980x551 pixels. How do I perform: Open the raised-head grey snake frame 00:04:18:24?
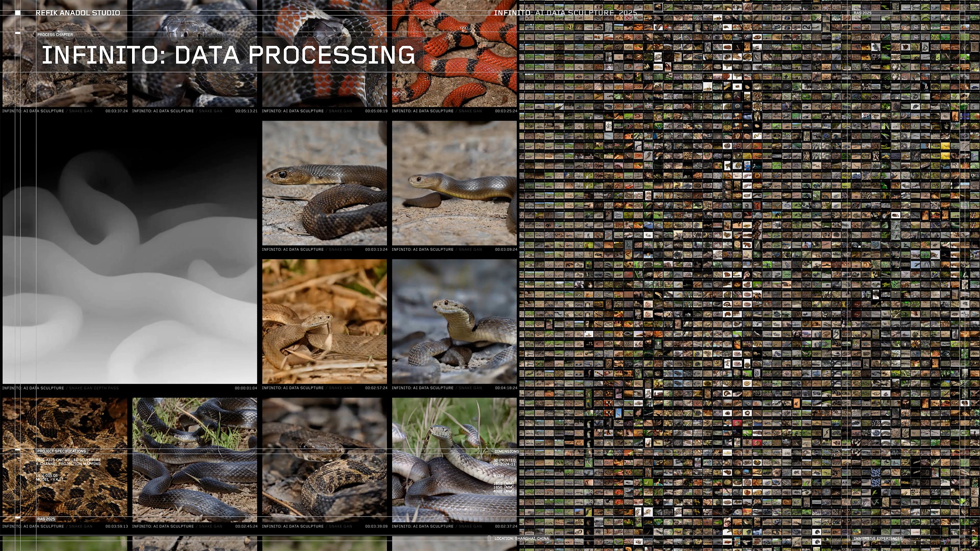[x=454, y=321]
